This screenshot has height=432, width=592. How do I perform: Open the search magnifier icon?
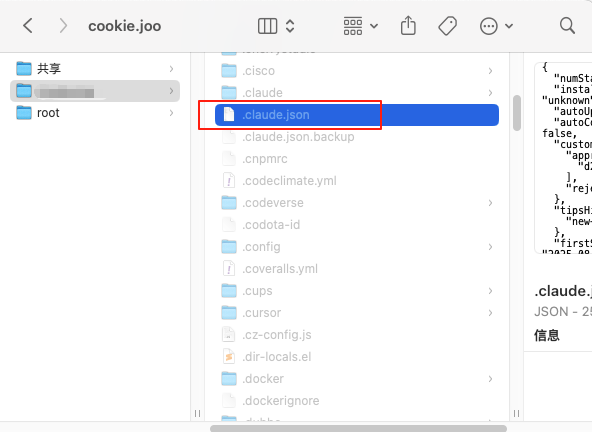click(x=567, y=26)
